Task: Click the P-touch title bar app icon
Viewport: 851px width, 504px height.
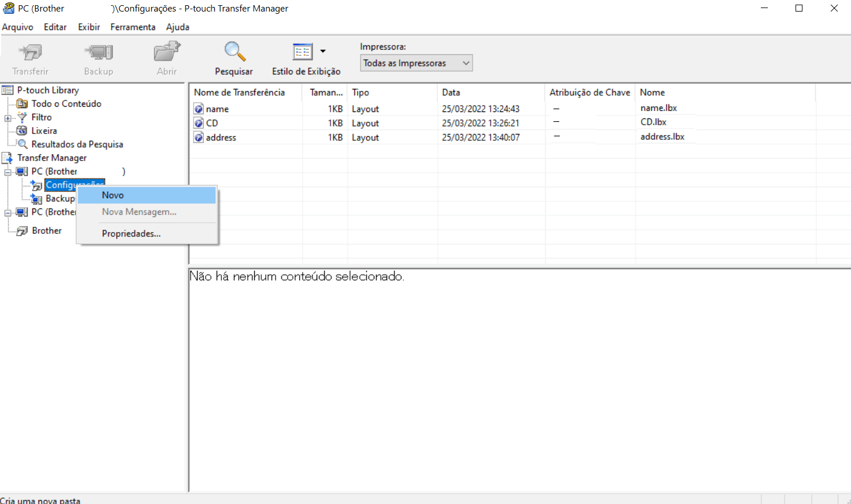Action: coord(9,8)
